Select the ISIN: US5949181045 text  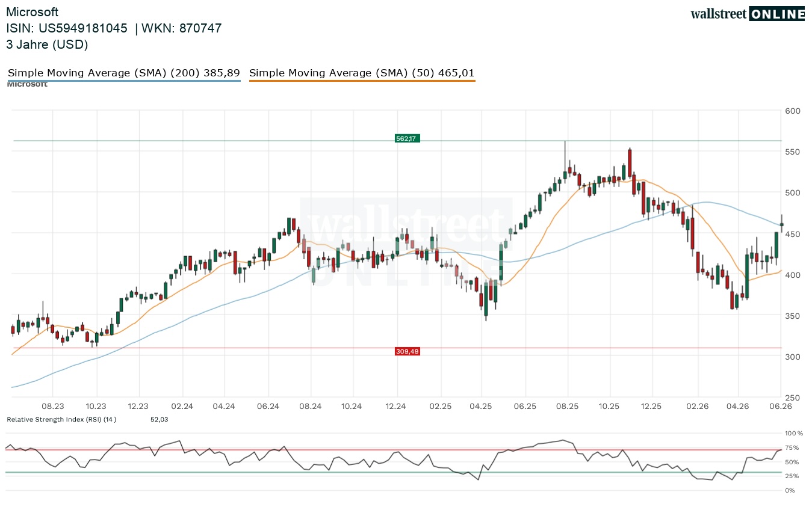coord(67,28)
